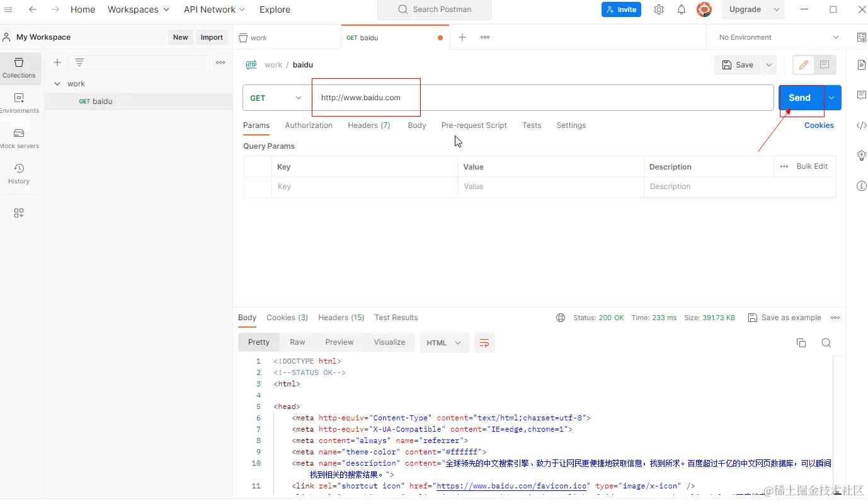Click the Search Postman box
The image size is (868, 501).
(435, 9)
